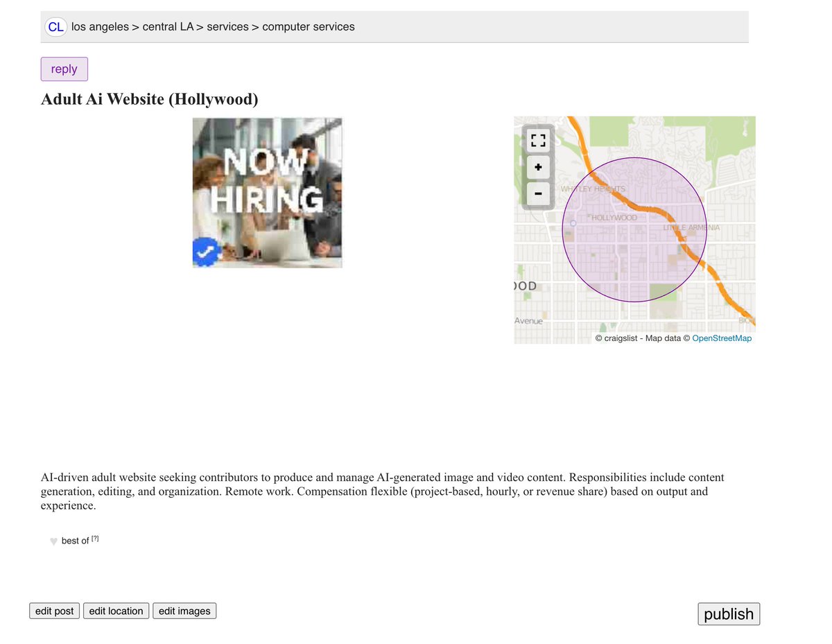Open the Now Hiring posting image
Screen dimensions: 832x644
pyautogui.click(x=268, y=193)
